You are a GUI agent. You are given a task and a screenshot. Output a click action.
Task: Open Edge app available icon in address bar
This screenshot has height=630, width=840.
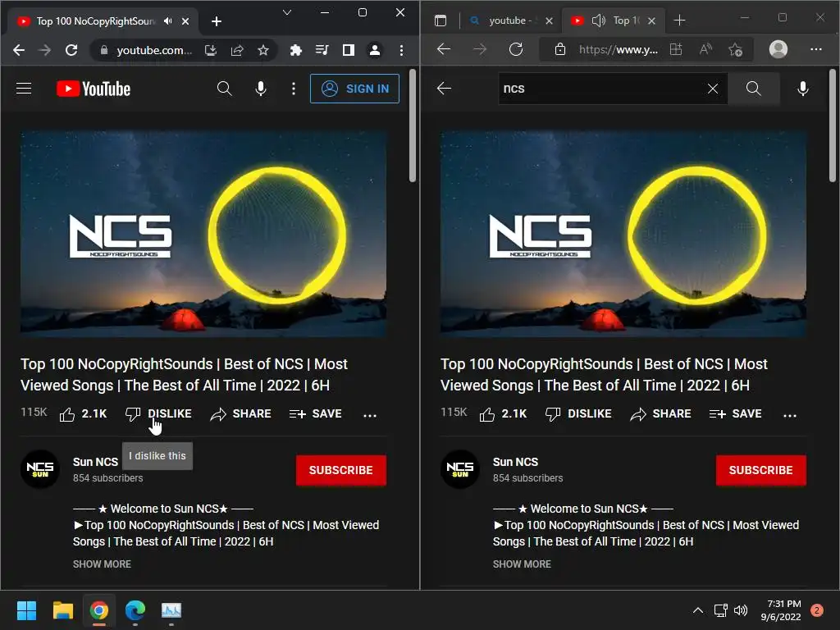(676, 50)
